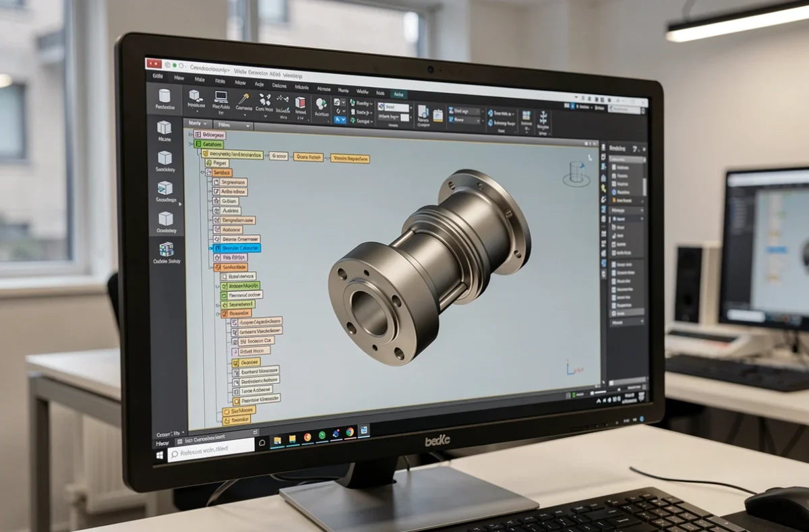Click the cylinder orientation gizmo in the viewport
Viewport: 809px width, 532px height.
tap(576, 173)
